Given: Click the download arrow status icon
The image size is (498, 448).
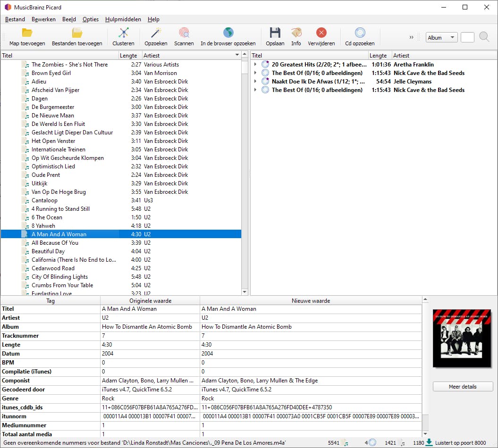Looking at the screenshot, I should click(429, 442).
